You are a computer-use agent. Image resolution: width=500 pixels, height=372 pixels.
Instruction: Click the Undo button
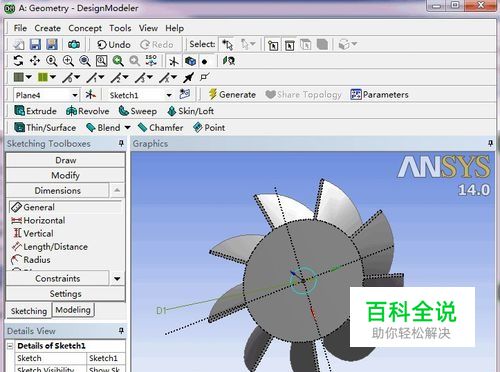(114, 45)
